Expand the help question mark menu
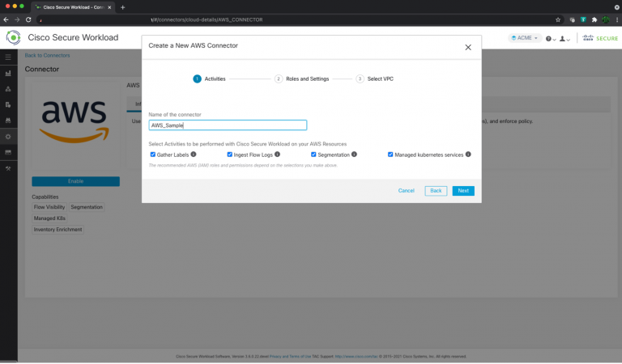The width and height of the screenshot is (622, 364). 551,38
